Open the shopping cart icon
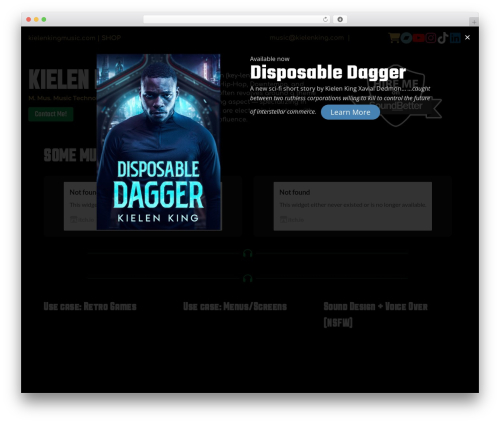 point(394,38)
